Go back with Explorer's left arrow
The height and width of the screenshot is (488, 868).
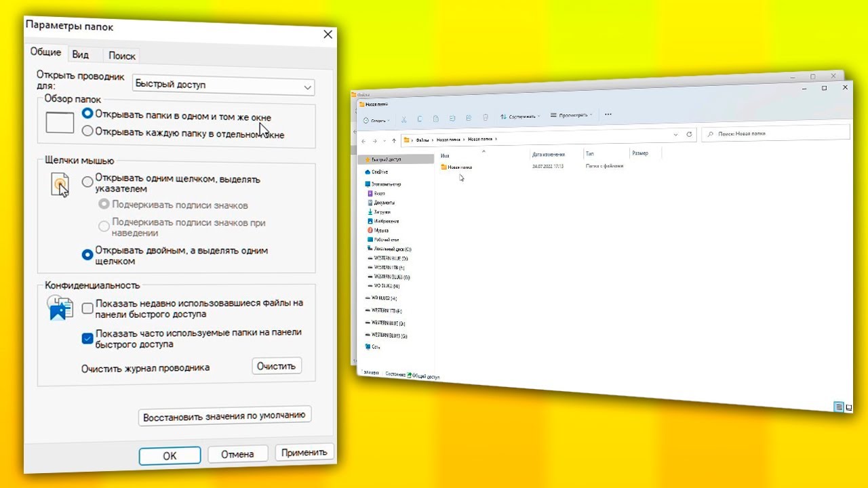click(363, 141)
